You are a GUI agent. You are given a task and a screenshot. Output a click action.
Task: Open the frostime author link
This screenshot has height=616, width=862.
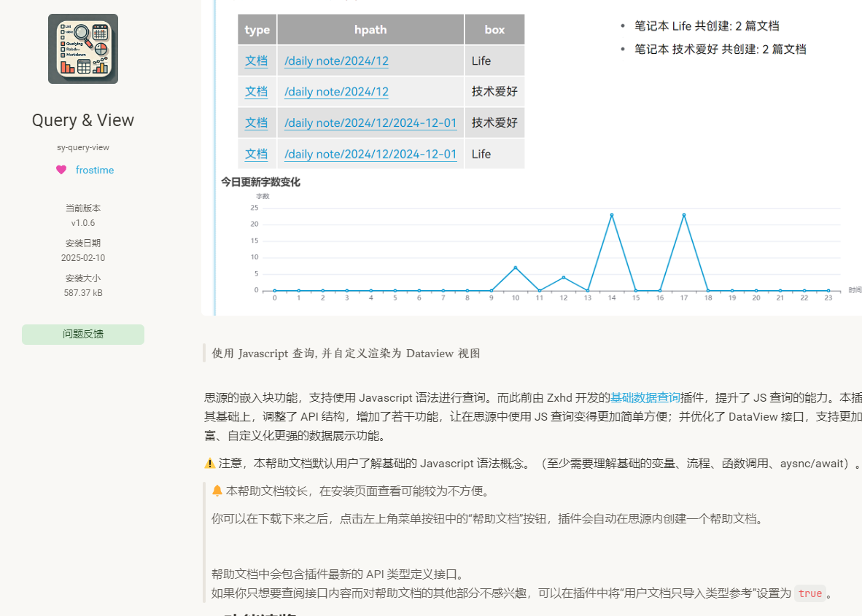[x=95, y=170]
